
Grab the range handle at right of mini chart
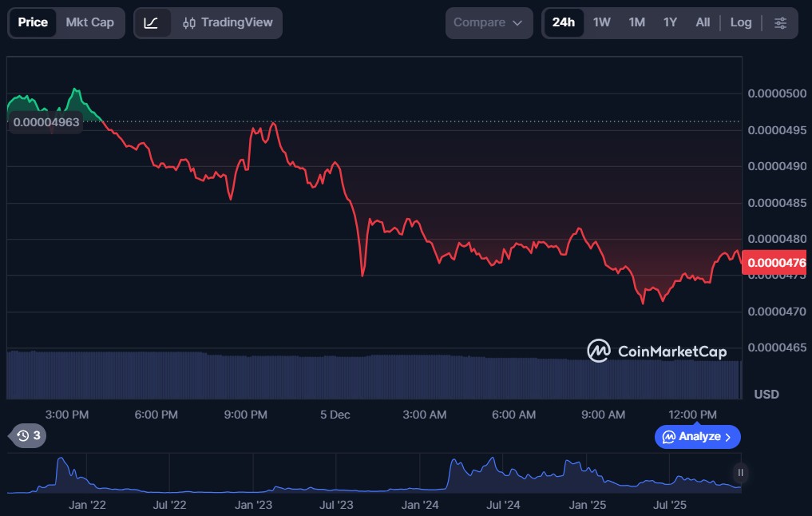740,472
